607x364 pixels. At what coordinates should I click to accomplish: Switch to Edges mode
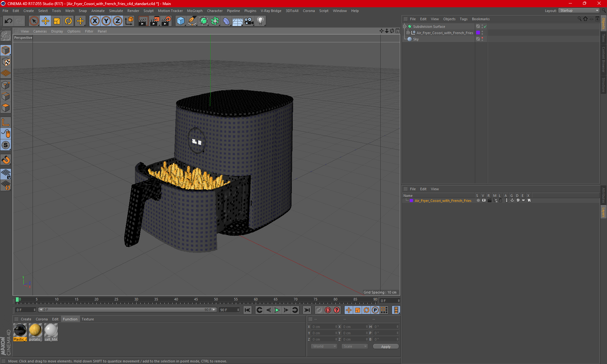click(6, 96)
